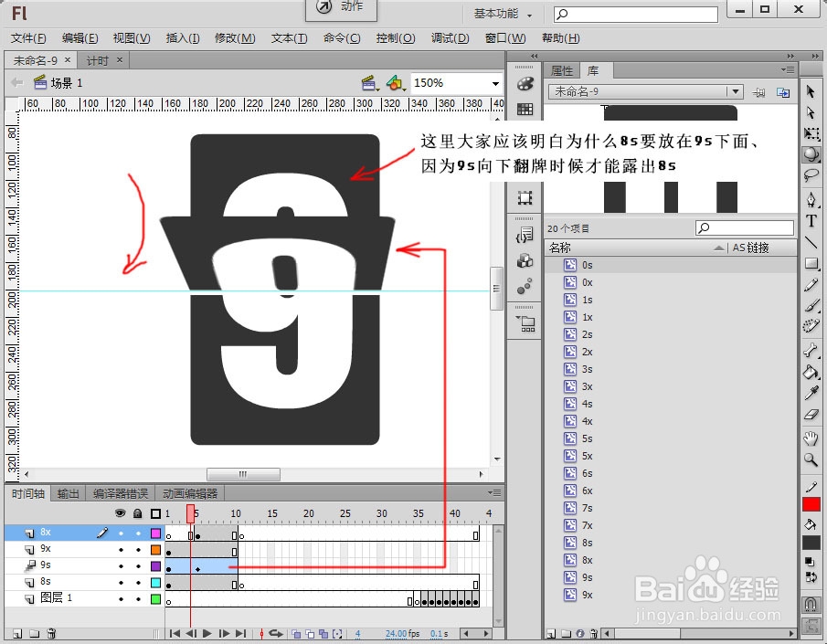This screenshot has width=827, height=644.
Task: Select the Pen tool
Action: pyautogui.click(x=811, y=200)
